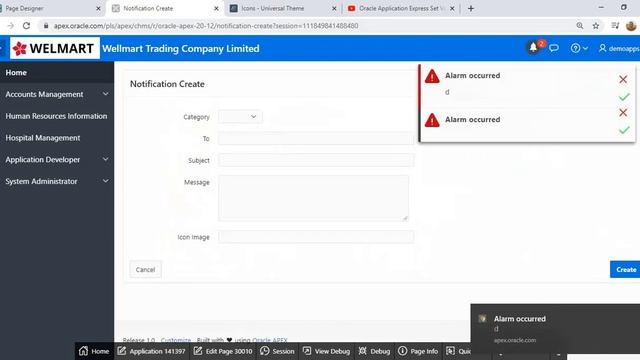This screenshot has width=640, height=360.
Task: Dismiss second Alarm occurred with red X
Action: point(623,113)
